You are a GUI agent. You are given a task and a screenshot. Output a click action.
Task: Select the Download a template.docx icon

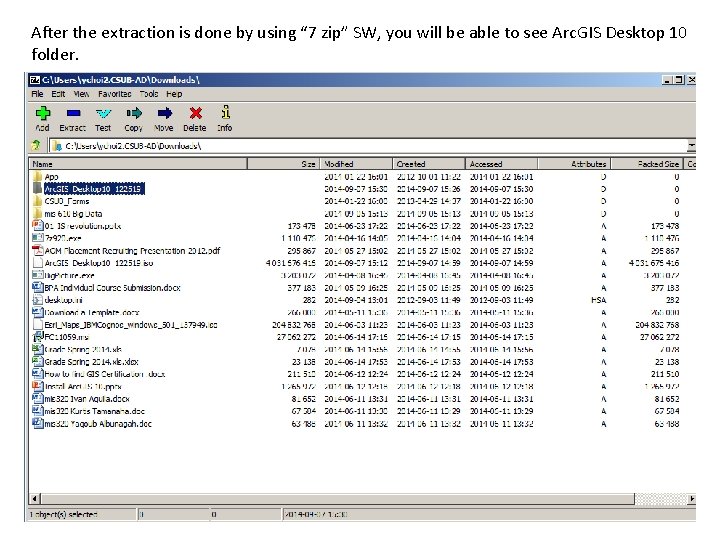38,312
